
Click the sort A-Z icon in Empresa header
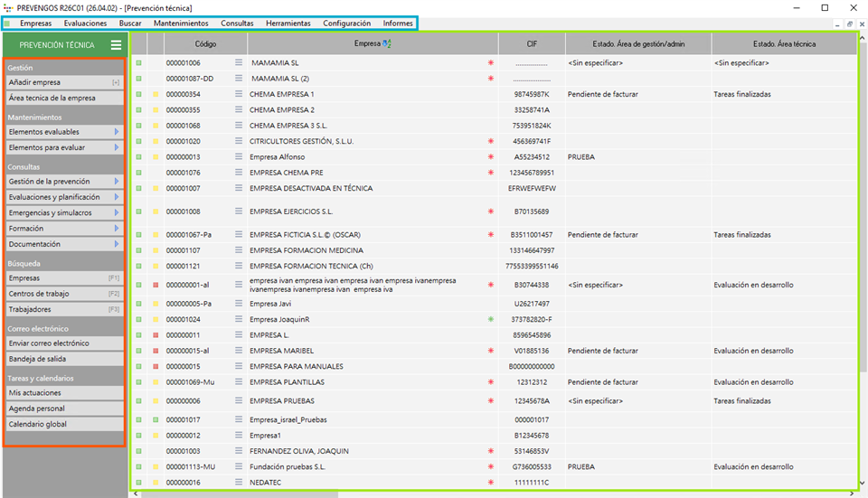pyautogui.click(x=387, y=43)
